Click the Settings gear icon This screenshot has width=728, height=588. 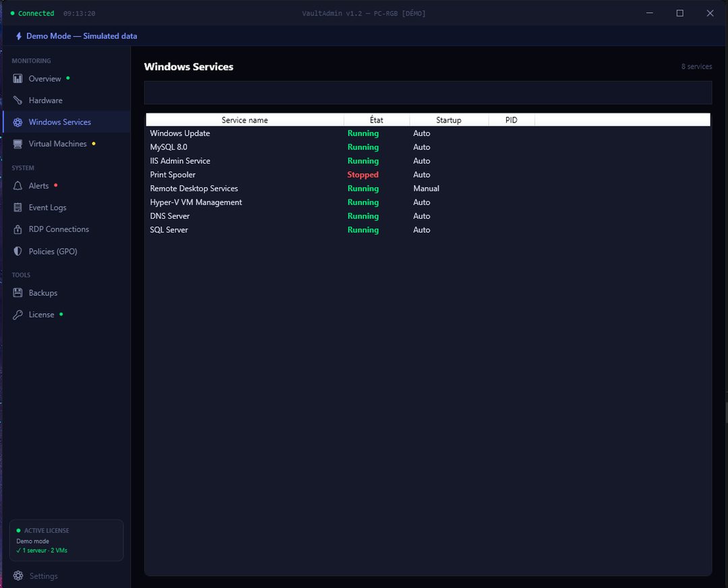(18, 575)
